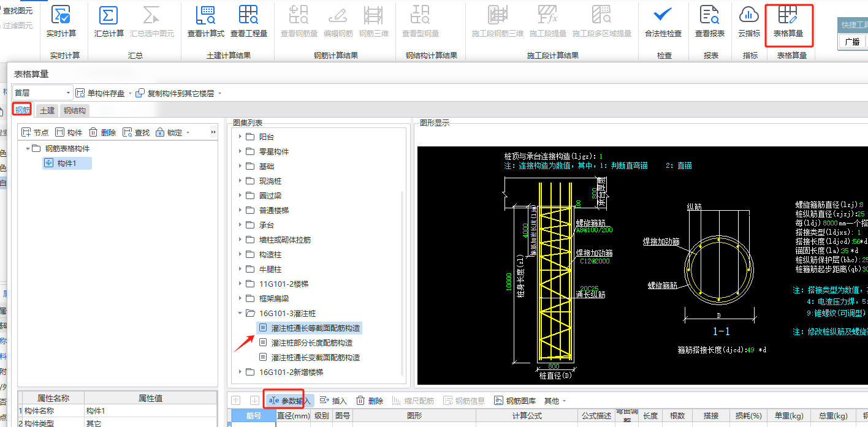Click 插入 insert row button
Viewport: 868px width, 427px height.
point(333,401)
